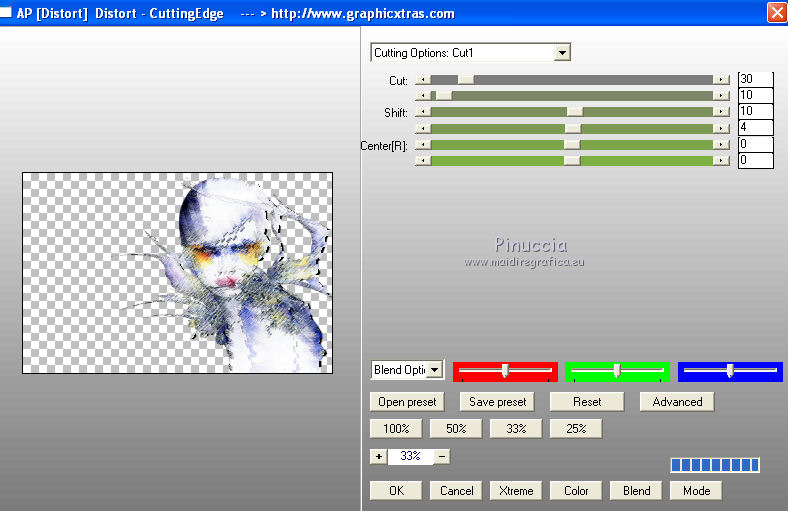Click the Reset button
This screenshot has width=788, height=511.
[587, 402]
